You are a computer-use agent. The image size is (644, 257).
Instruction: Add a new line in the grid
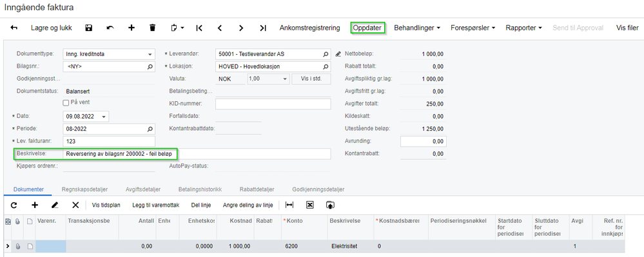pos(35,205)
